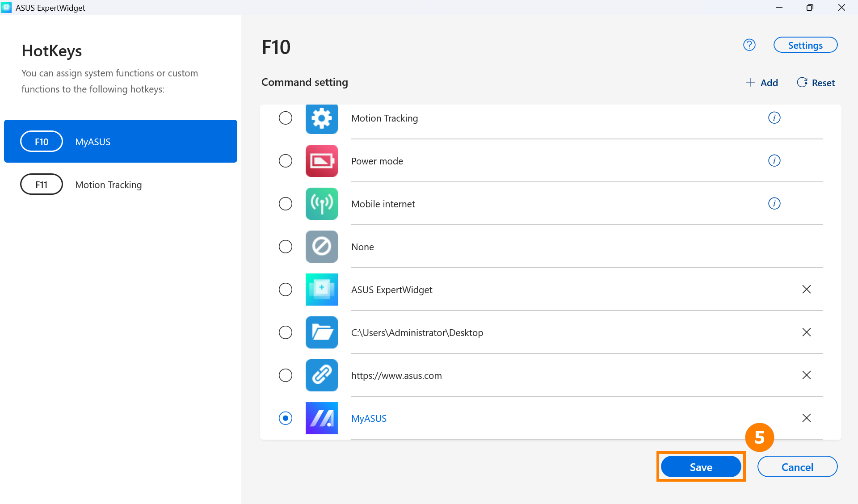Click the asus.com link chain icon
The height and width of the screenshot is (504, 858).
tap(322, 375)
